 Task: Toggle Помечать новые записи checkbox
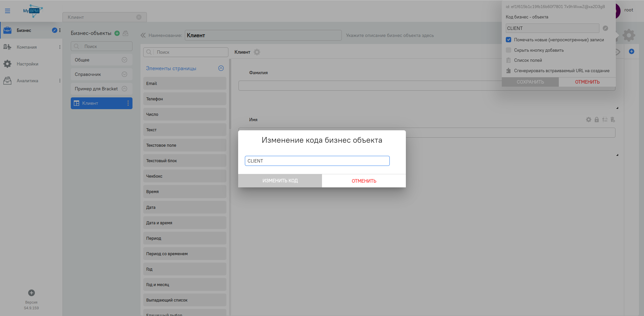pyautogui.click(x=508, y=40)
